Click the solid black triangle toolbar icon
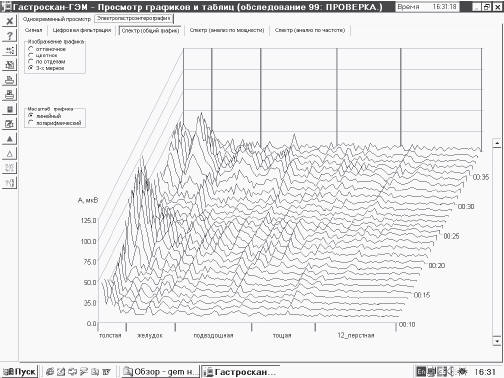Image resolution: width=504 pixels, height=378 pixels. pyautogui.click(x=10, y=139)
